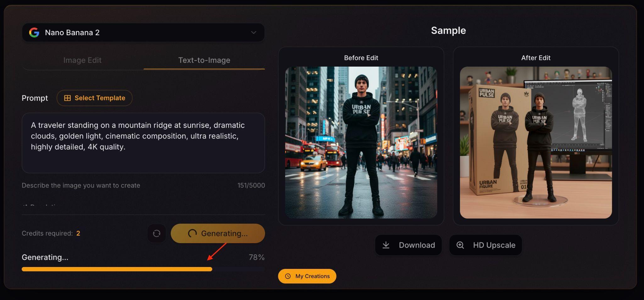Open the Nano Banana 2 model dropdown

143,32
